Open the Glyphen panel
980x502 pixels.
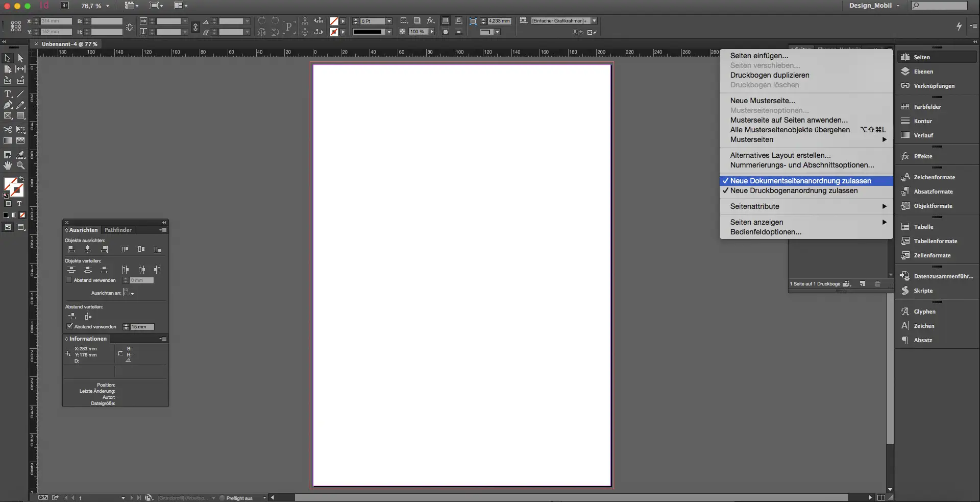point(924,312)
